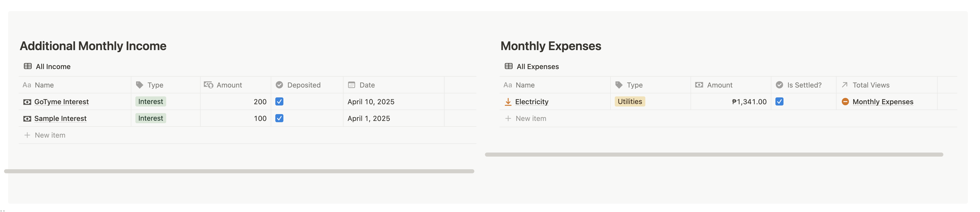Click the Electricity download-arrow icon
The height and width of the screenshot is (212, 980).
pyautogui.click(x=508, y=102)
